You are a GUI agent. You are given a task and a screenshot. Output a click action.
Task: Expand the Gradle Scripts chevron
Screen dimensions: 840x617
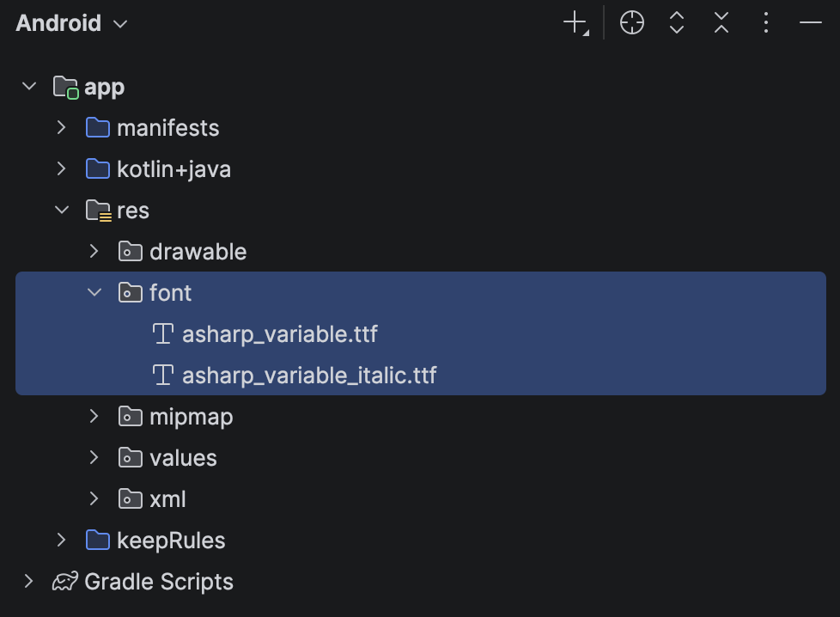(29, 581)
